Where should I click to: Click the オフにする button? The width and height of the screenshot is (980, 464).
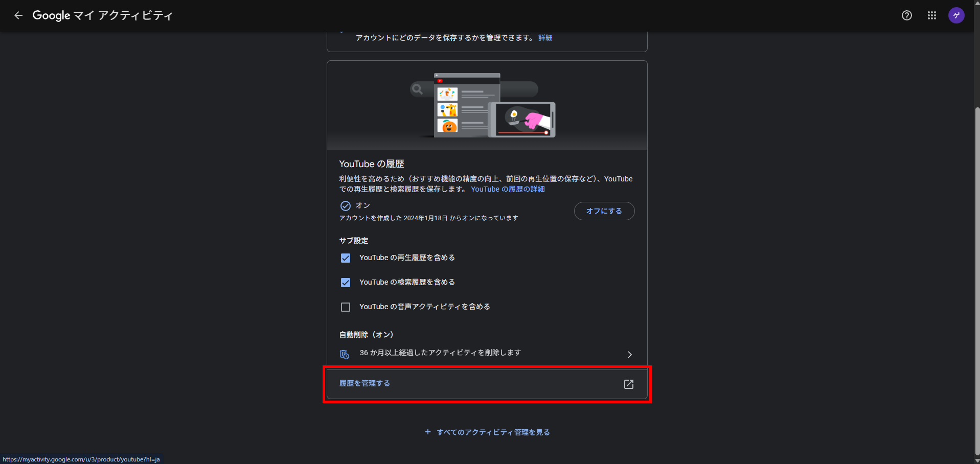604,211
